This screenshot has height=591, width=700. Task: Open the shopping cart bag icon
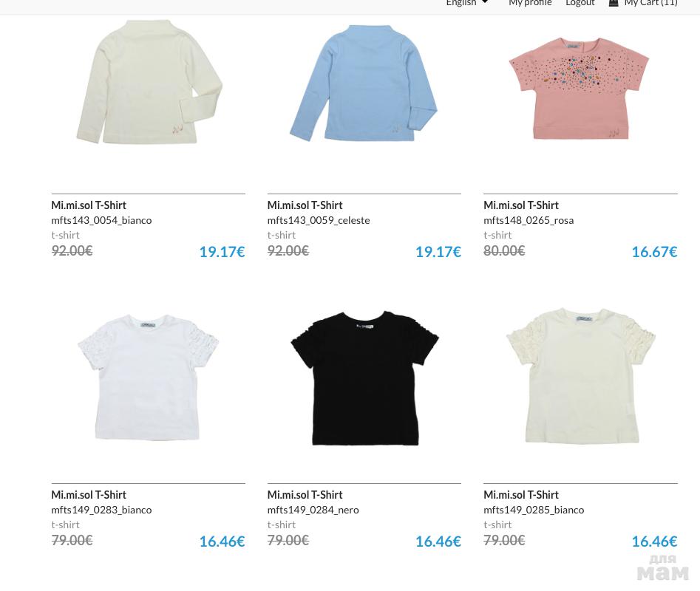tap(614, 3)
